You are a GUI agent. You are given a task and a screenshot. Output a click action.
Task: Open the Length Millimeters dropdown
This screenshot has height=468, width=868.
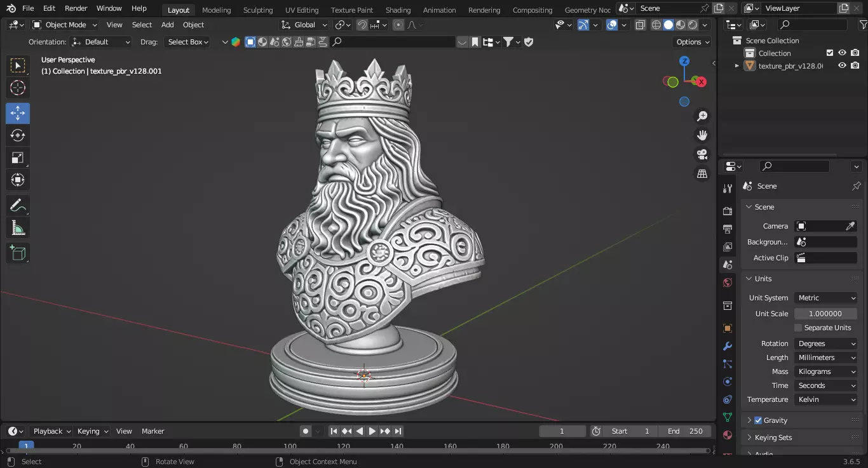coord(826,358)
